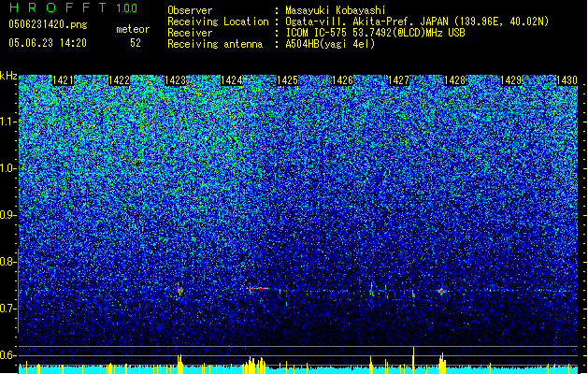Image resolution: width=588 pixels, height=374 pixels.
Task: Click the kHz axis unit label
Action: point(8,76)
